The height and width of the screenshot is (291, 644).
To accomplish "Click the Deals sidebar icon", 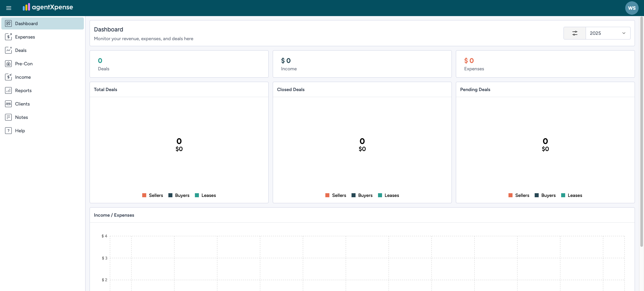I will coord(8,50).
